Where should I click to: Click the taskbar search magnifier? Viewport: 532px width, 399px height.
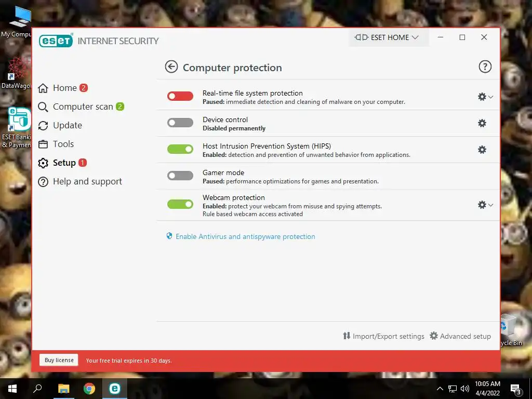(x=37, y=389)
